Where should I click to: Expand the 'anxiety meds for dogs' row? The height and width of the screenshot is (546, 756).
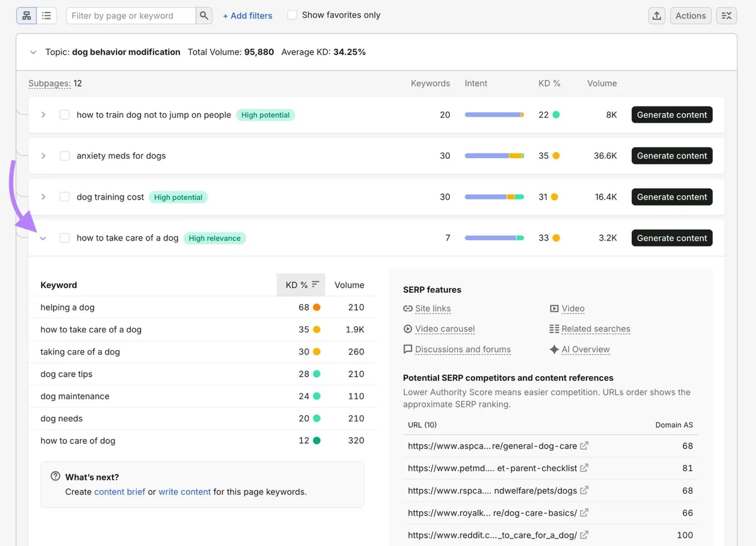(43, 156)
